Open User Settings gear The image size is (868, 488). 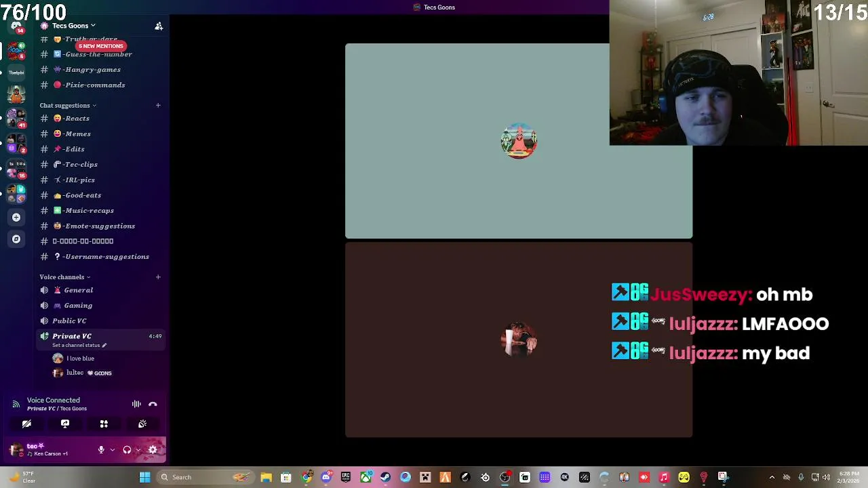click(x=153, y=449)
